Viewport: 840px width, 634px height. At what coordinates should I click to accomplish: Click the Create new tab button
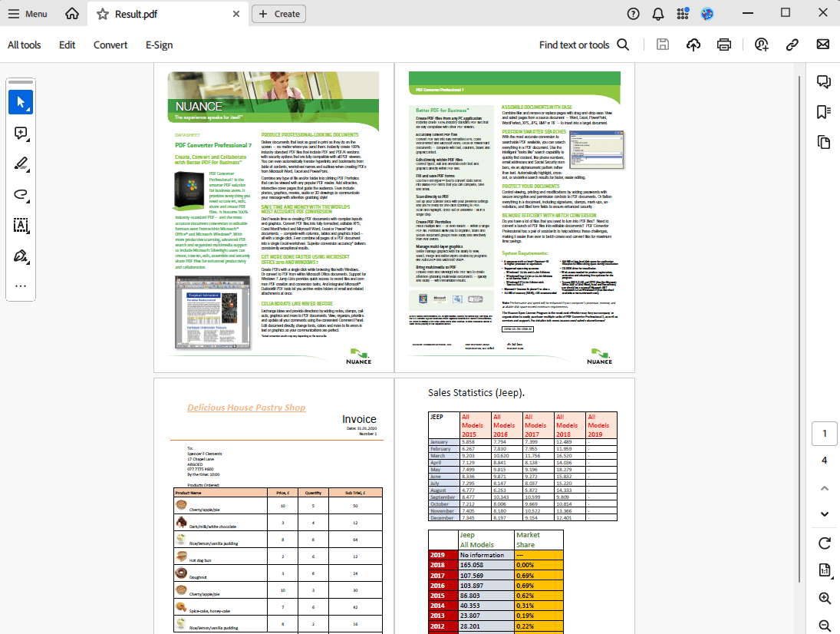click(279, 14)
